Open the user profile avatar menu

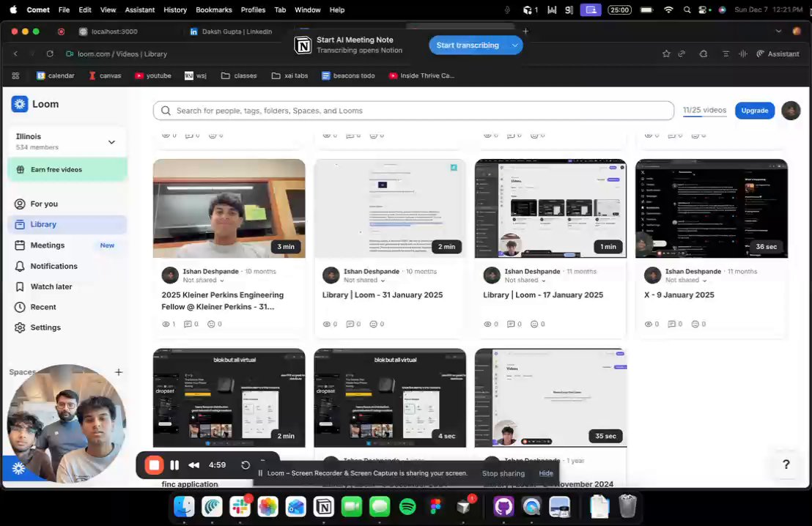791,111
